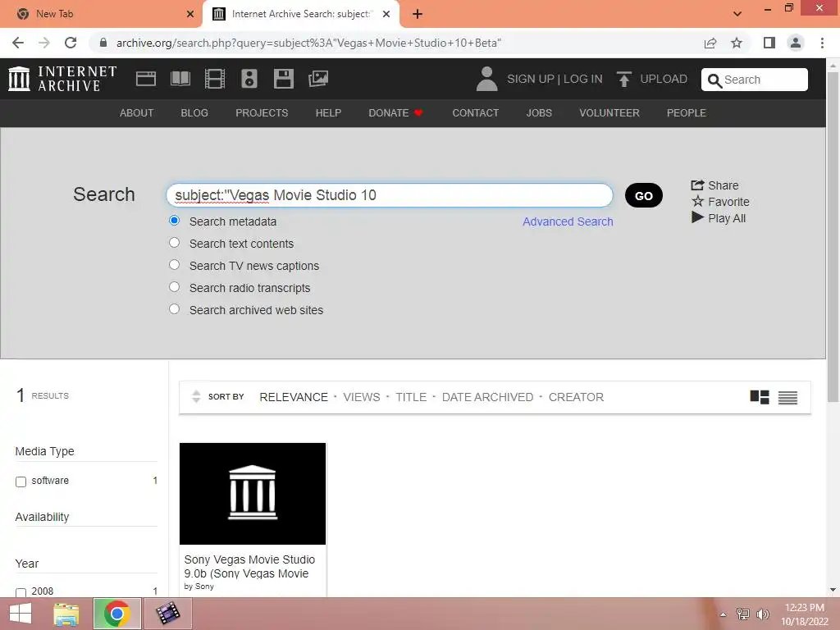The image size is (840, 630).
Task: Click the LOG IN link
Action: pos(583,79)
